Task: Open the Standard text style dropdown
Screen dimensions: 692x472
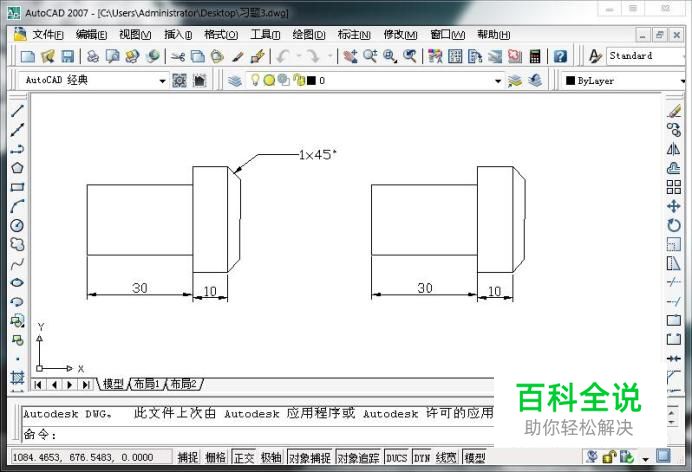Action: [683, 56]
